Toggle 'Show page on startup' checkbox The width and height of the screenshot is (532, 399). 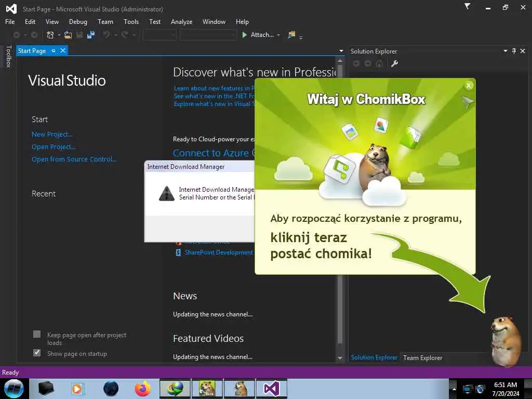tap(37, 353)
